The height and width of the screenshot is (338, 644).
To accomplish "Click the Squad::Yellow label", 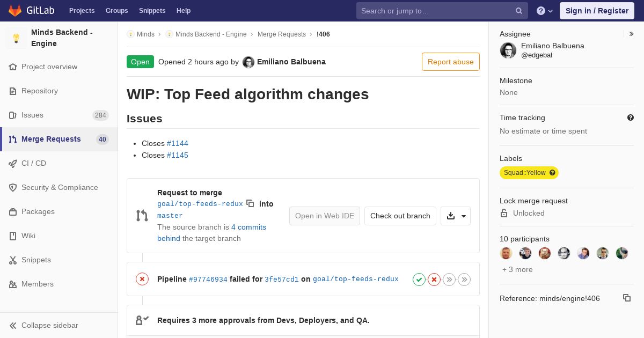I will tap(529, 173).
